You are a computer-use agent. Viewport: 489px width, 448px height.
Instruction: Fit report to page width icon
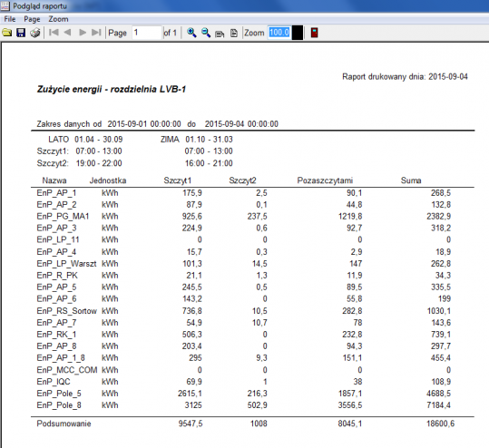(220, 33)
